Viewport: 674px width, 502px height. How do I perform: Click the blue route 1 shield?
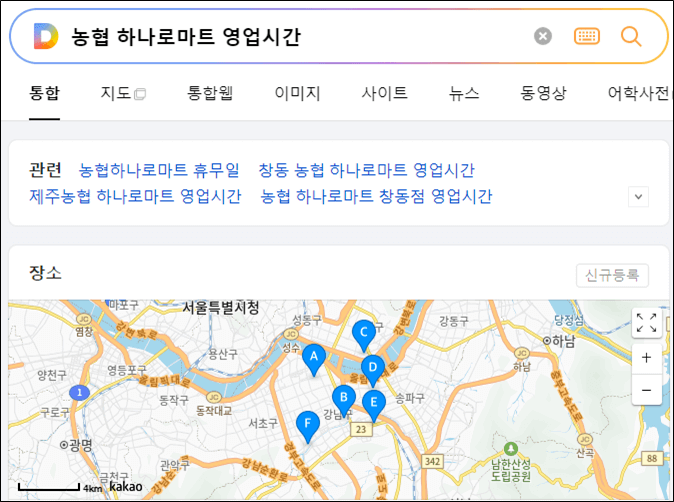[x=80, y=392]
